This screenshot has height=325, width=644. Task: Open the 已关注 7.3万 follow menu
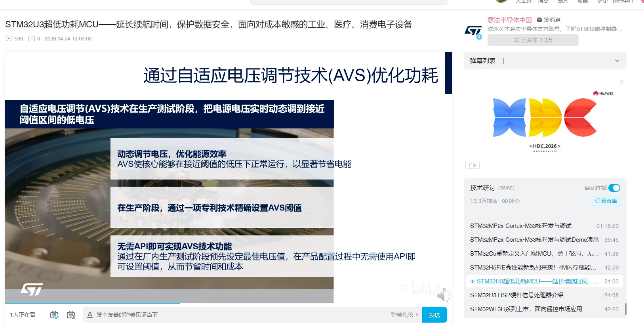point(533,40)
